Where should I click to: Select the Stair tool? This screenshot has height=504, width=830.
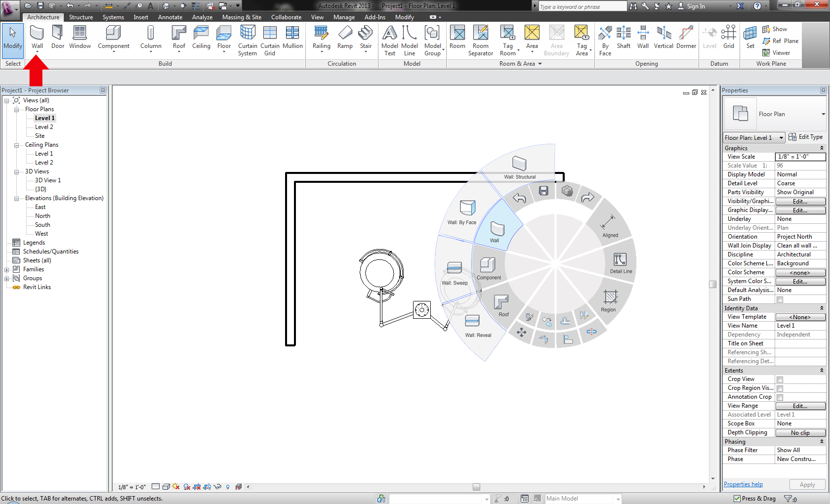point(366,37)
